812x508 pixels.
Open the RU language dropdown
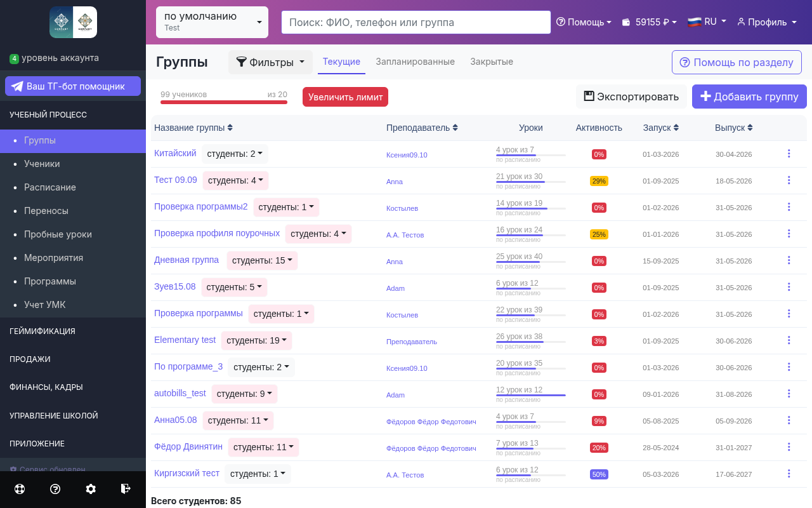tap(707, 22)
